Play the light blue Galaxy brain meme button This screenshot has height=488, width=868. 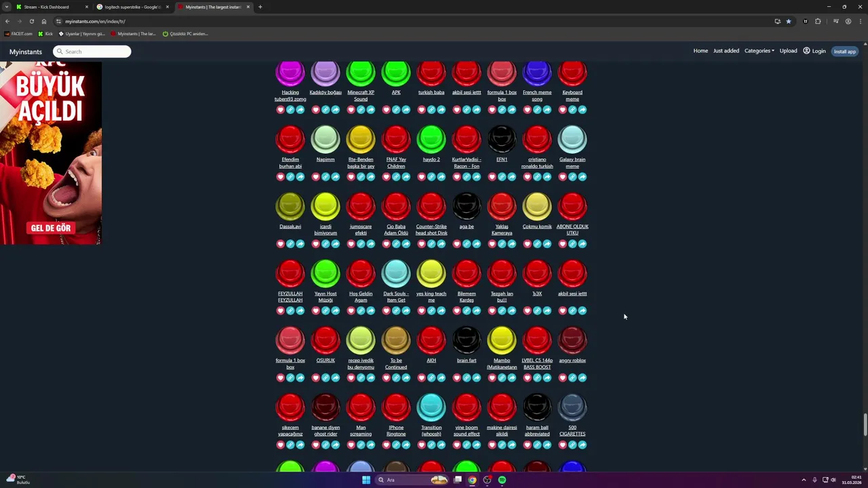tap(572, 139)
